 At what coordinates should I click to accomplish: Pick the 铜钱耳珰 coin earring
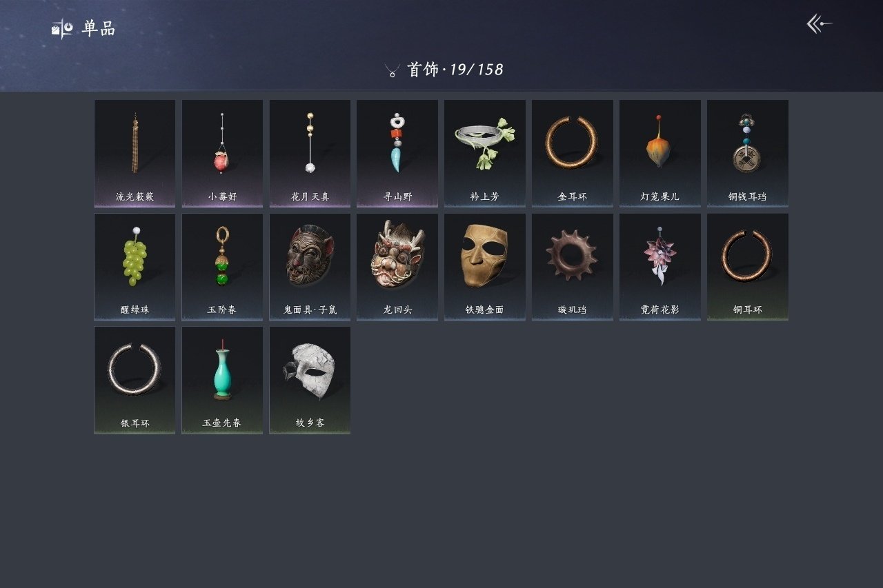[x=748, y=153]
